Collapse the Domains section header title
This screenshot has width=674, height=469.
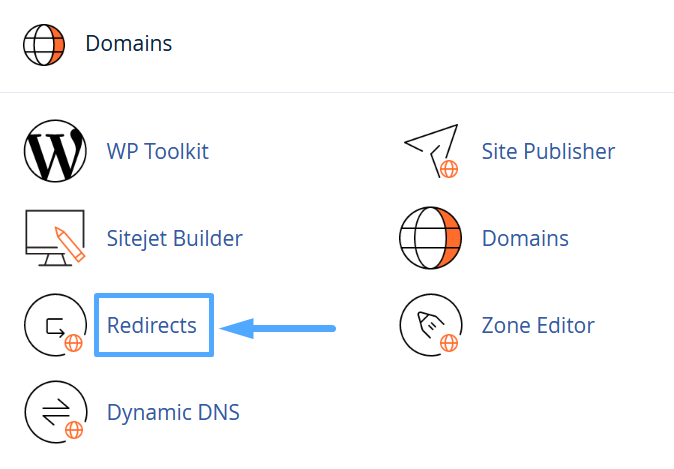[x=128, y=44]
